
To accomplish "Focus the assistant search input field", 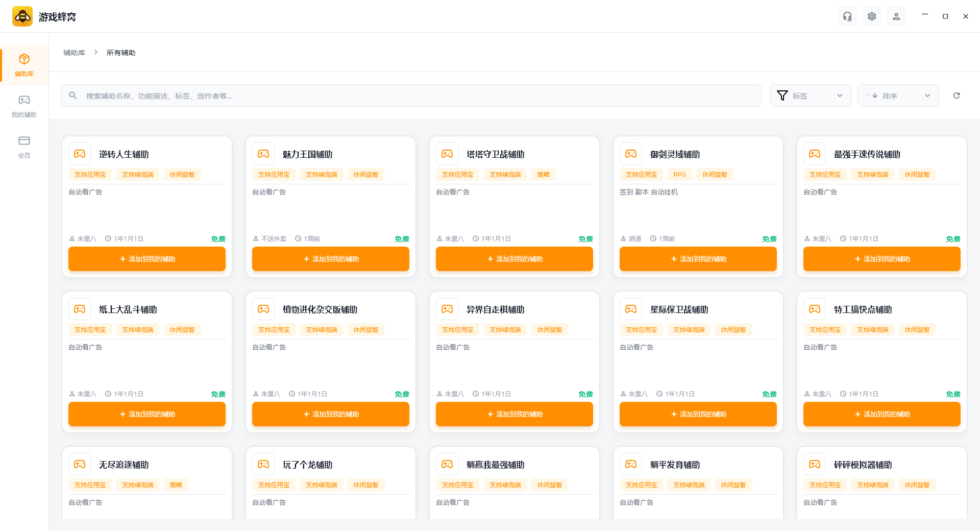I will 411,95.
